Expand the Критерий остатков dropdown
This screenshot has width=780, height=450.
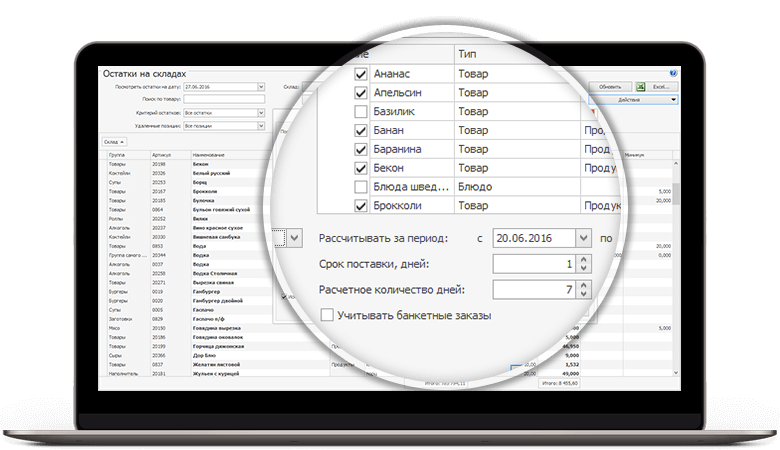point(261,114)
